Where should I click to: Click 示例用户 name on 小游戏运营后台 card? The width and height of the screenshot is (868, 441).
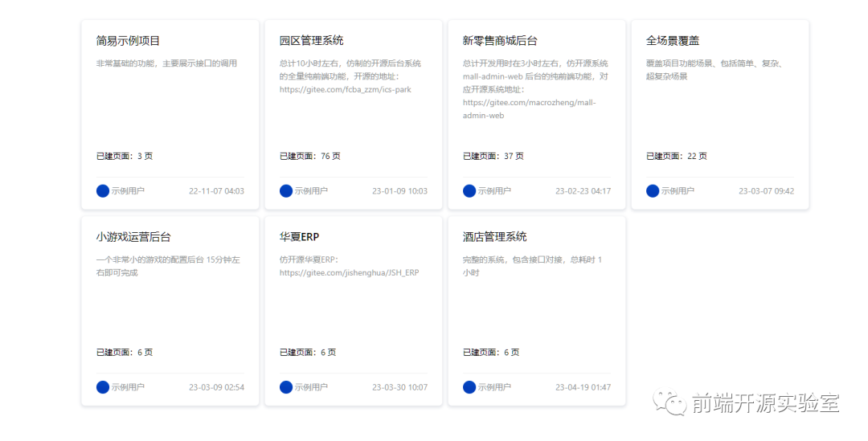pyautogui.click(x=128, y=387)
